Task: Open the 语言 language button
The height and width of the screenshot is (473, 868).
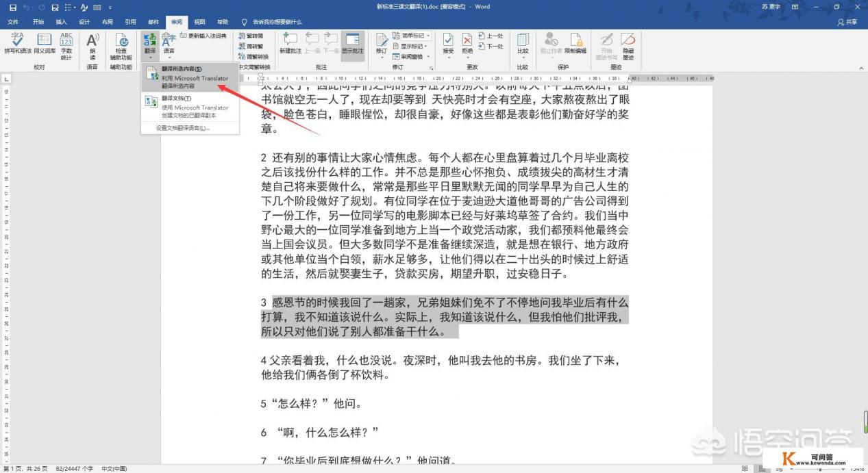Action: pyautogui.click(x=169, y=44)
